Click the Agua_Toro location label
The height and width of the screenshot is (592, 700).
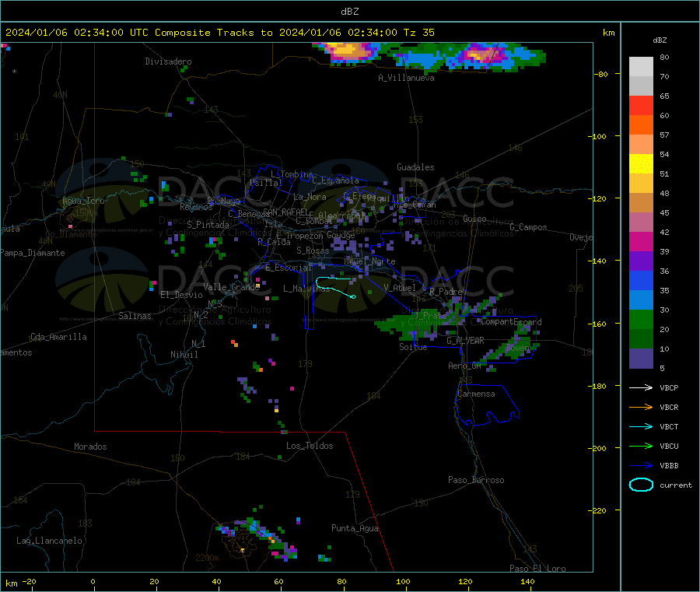pyautogui.click(x=83, y=201)
